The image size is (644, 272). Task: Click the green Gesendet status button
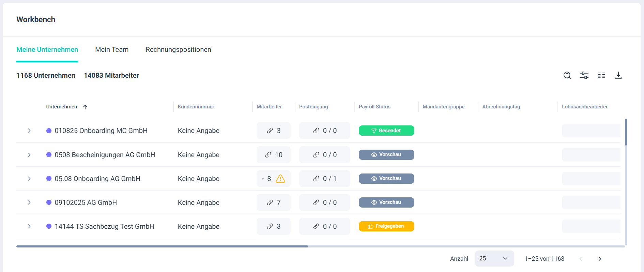[x=386, y=131]
